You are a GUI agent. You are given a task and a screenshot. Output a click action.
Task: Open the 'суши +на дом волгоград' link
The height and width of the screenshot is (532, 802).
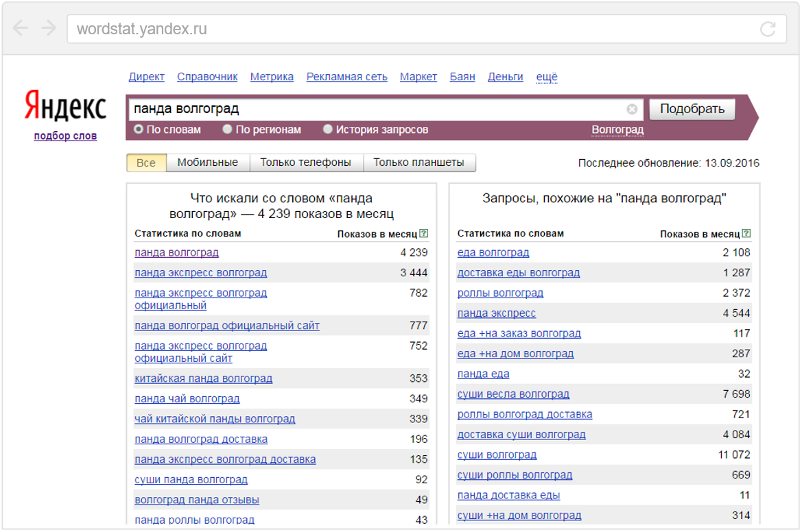click(519, 516)
